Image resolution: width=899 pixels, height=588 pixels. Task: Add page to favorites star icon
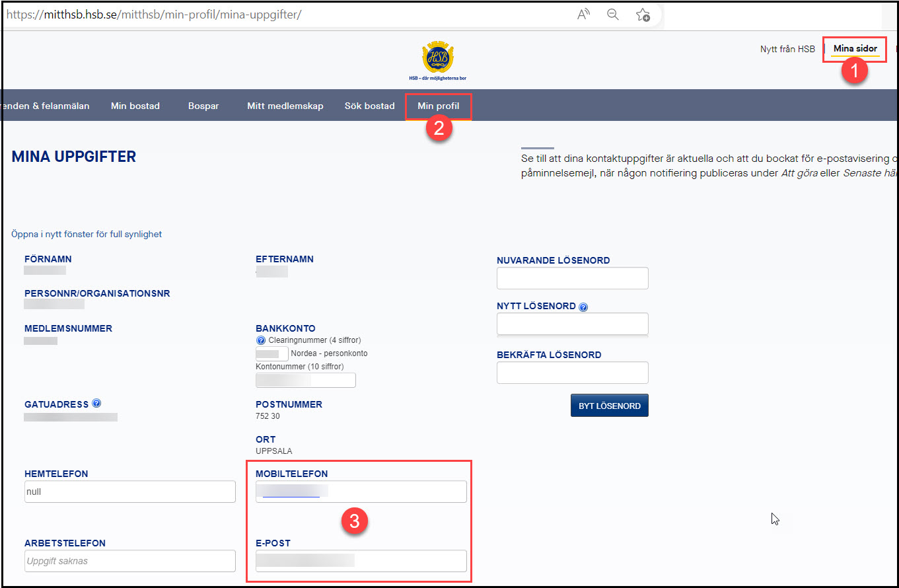click(643, 15)
